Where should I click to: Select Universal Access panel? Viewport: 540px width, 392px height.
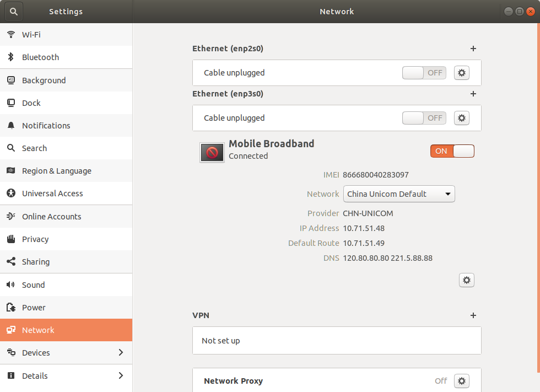(x=66, y=194)
